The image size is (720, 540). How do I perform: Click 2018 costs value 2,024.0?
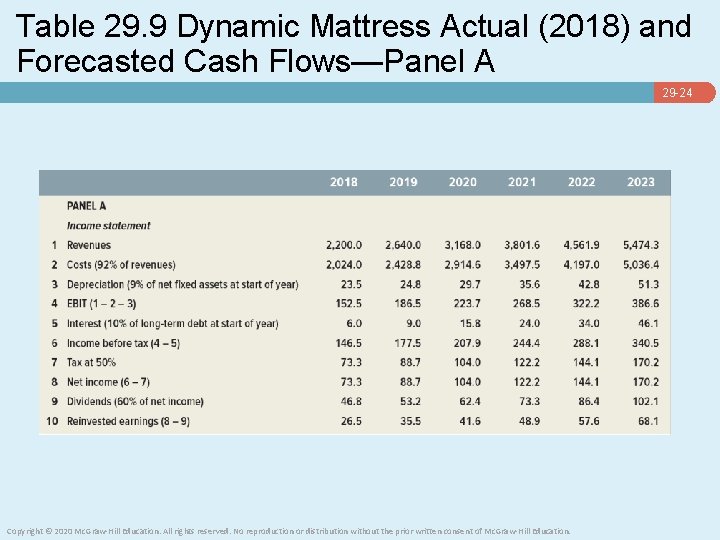tap(344, 265)
